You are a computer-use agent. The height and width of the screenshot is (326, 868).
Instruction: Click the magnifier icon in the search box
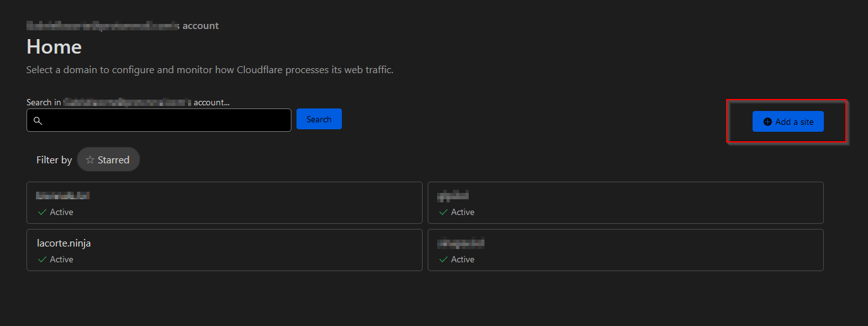coord(38,120)
